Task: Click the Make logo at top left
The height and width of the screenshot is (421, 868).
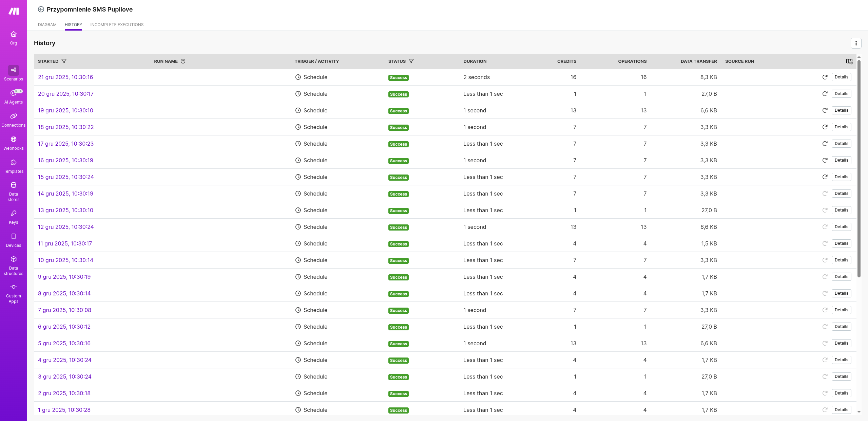Action: 14,11
